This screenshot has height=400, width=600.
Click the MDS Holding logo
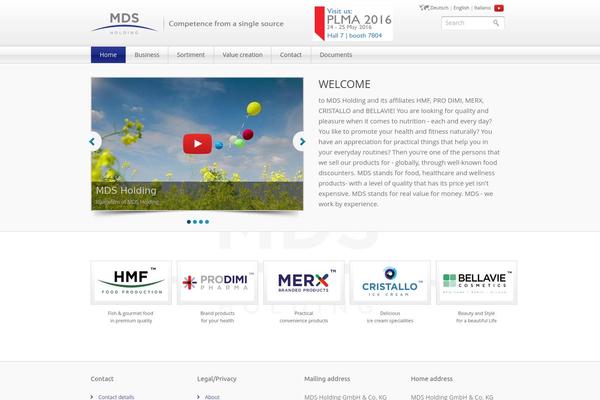tap(124, 23)
